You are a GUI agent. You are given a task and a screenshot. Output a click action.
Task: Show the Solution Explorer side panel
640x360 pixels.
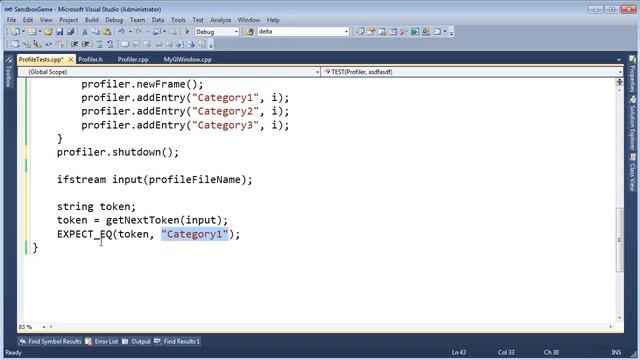pos(632,123)
